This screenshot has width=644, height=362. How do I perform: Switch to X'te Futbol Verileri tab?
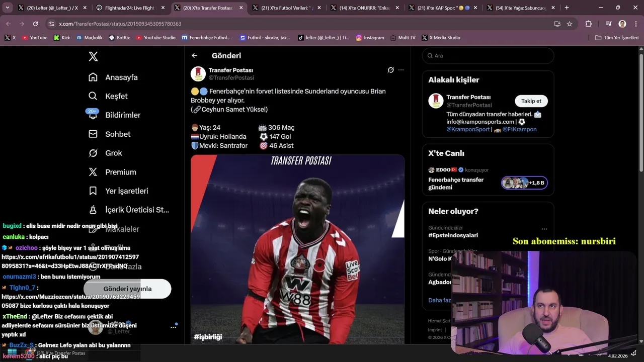coord(287,8)
